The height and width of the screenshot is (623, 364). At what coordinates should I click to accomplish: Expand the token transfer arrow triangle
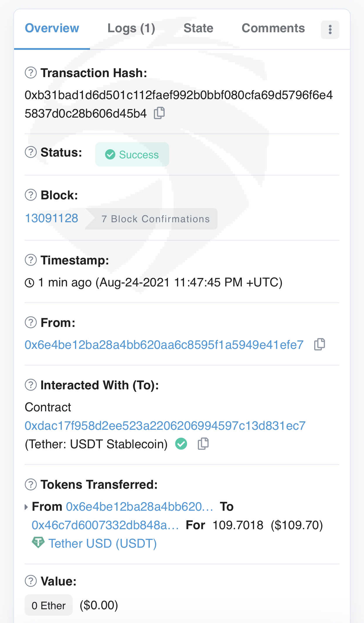pos(26,507)
